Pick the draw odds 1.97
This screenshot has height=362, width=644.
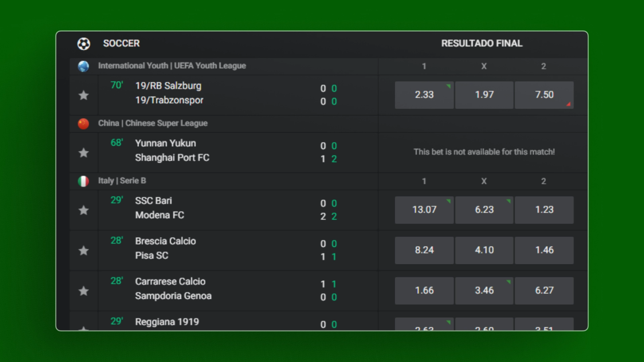coord(484,95)
